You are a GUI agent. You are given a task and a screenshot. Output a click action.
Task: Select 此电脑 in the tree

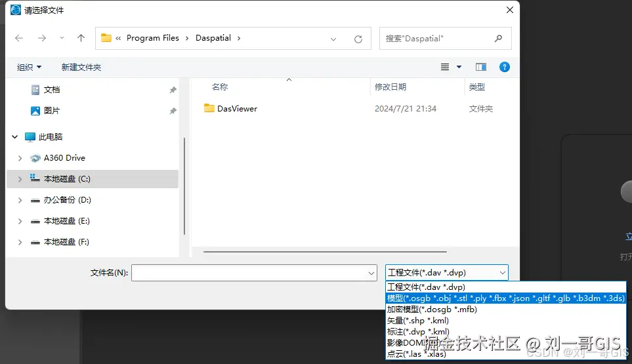(x=51, y=137)
